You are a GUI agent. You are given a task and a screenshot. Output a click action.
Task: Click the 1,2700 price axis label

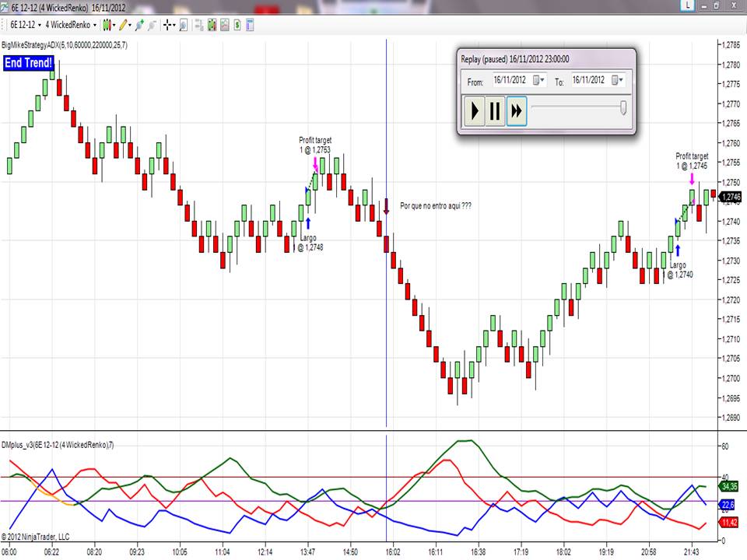tap(731, 379)
